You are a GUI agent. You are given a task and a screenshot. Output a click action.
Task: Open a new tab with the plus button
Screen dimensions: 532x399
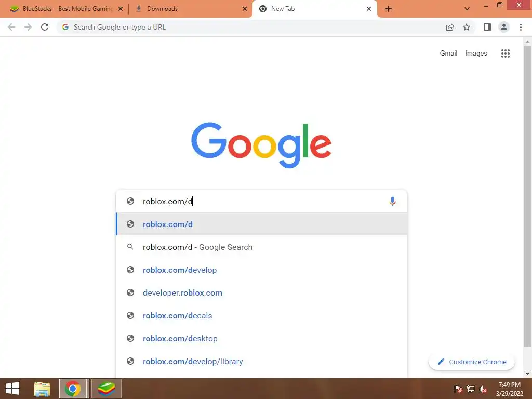[x=389, y=9]
